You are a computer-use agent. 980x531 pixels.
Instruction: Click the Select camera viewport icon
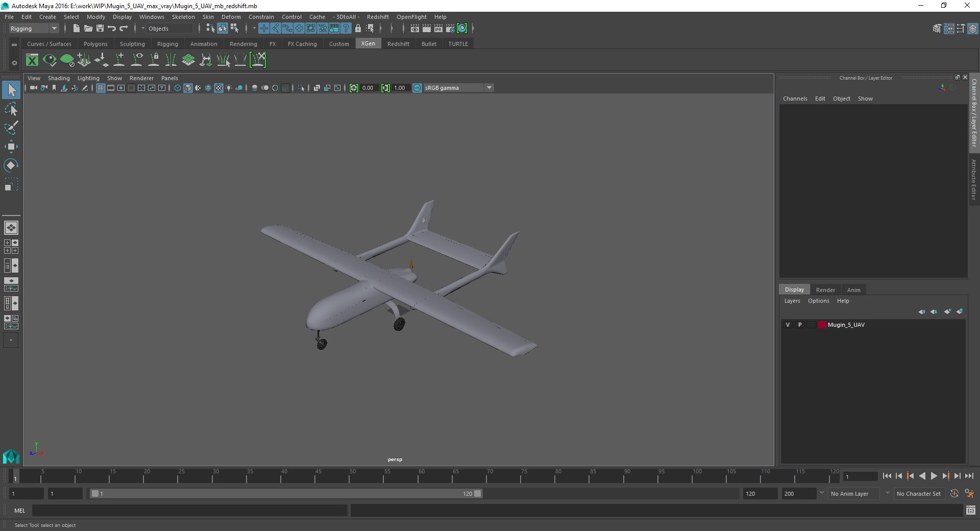click(33, 88)
